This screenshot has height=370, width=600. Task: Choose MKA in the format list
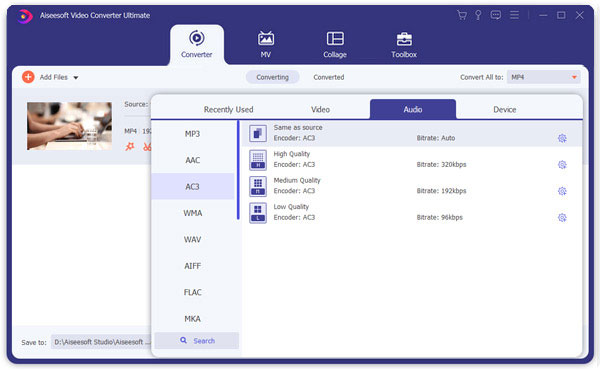192,318
